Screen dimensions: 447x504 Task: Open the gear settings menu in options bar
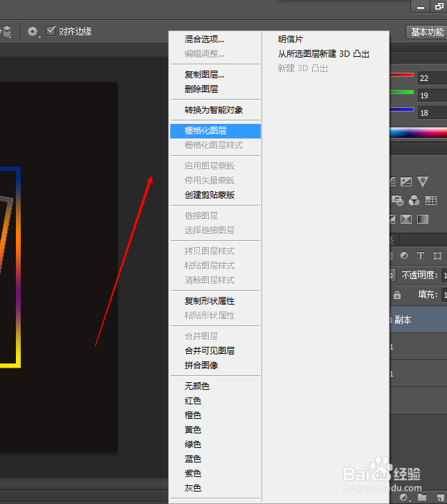(x=33, y=32)
